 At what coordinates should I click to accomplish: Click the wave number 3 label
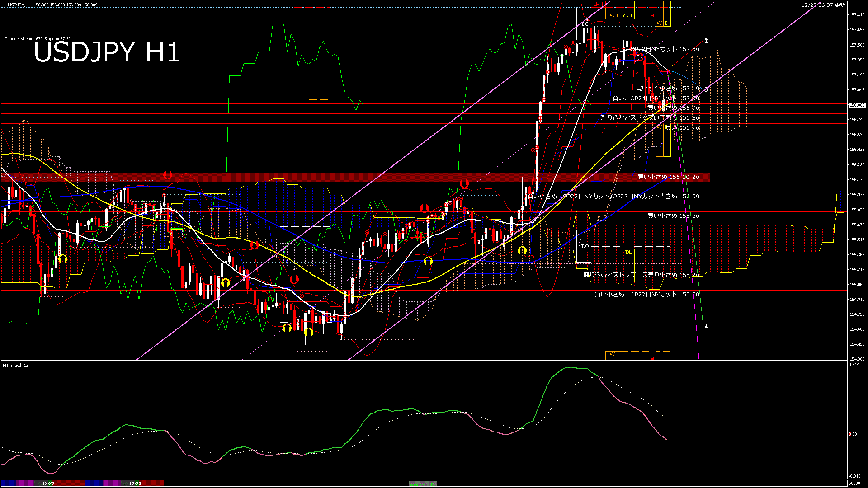click(706, 89)
